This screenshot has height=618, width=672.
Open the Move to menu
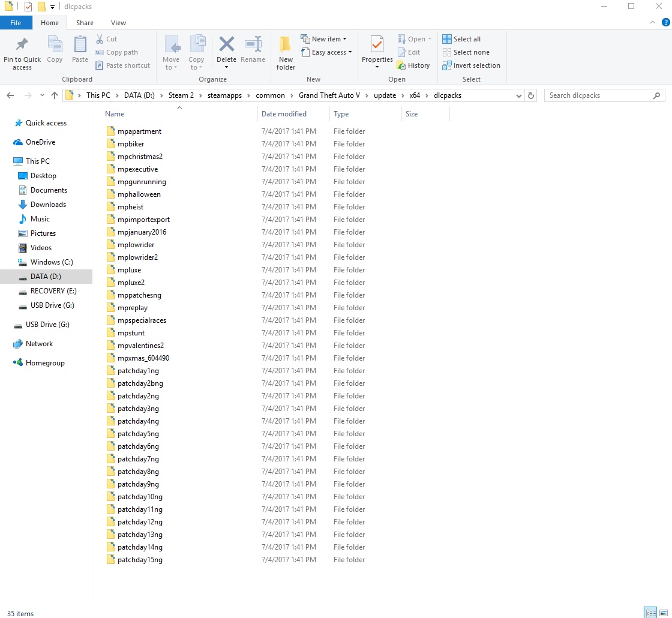(171, 53)
